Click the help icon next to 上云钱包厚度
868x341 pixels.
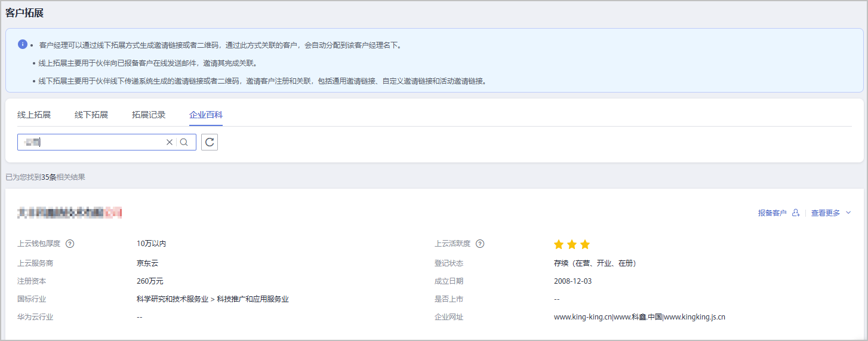tap(70, 244)
